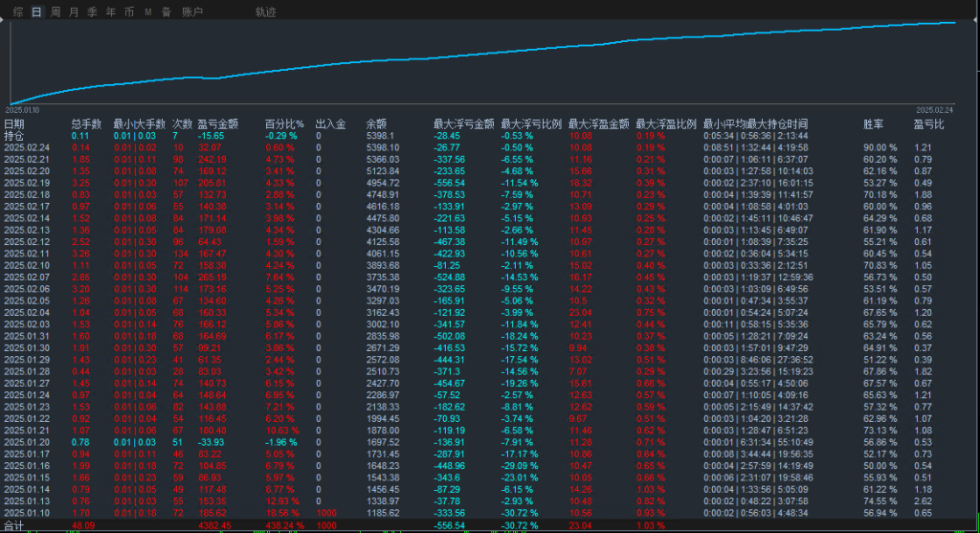Open the 年 yearly tab
The height and width of the screenshot is (533, 980).
pos(111,12)
